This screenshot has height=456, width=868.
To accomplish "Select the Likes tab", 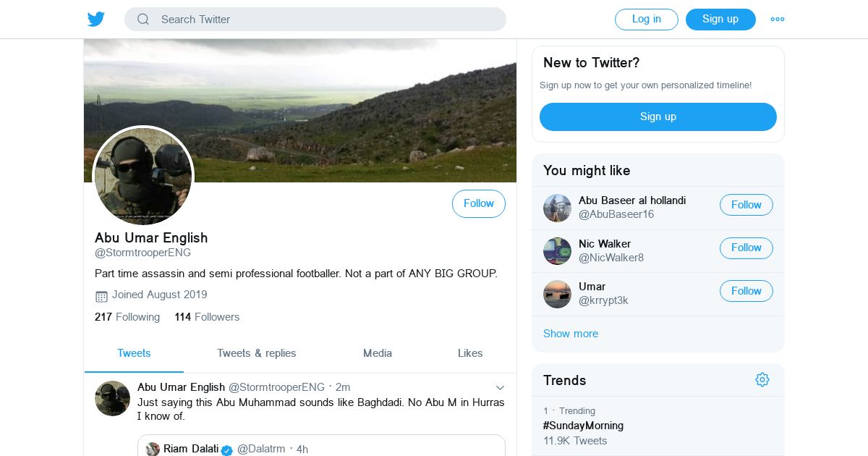I will point(470,353).
